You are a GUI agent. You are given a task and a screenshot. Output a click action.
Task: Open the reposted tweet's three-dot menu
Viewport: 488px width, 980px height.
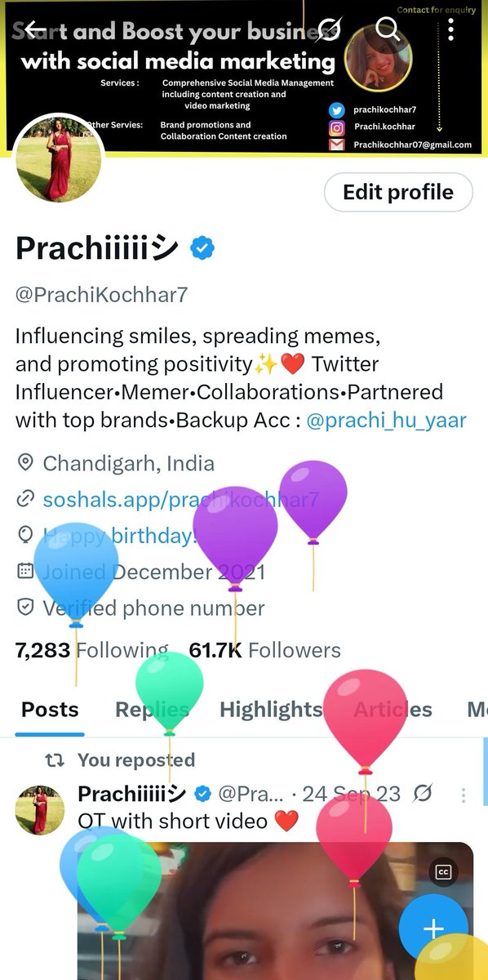[464, 794]
